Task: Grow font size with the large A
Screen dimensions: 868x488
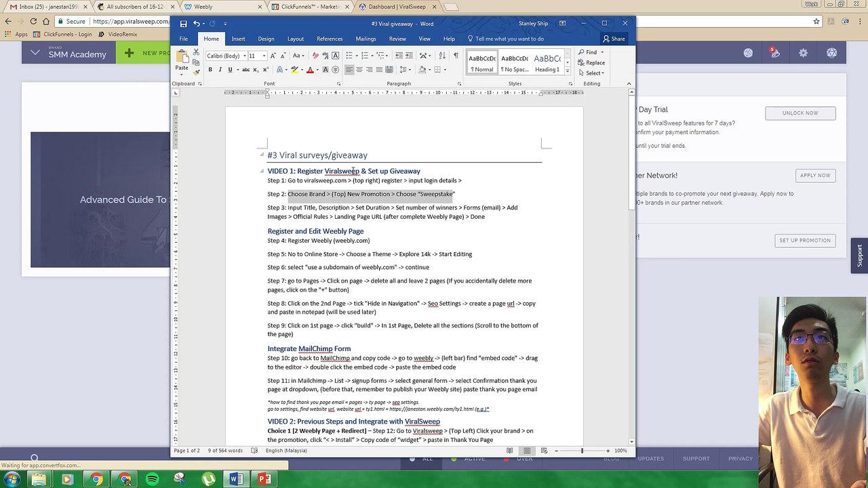Action: pos(273,56)
